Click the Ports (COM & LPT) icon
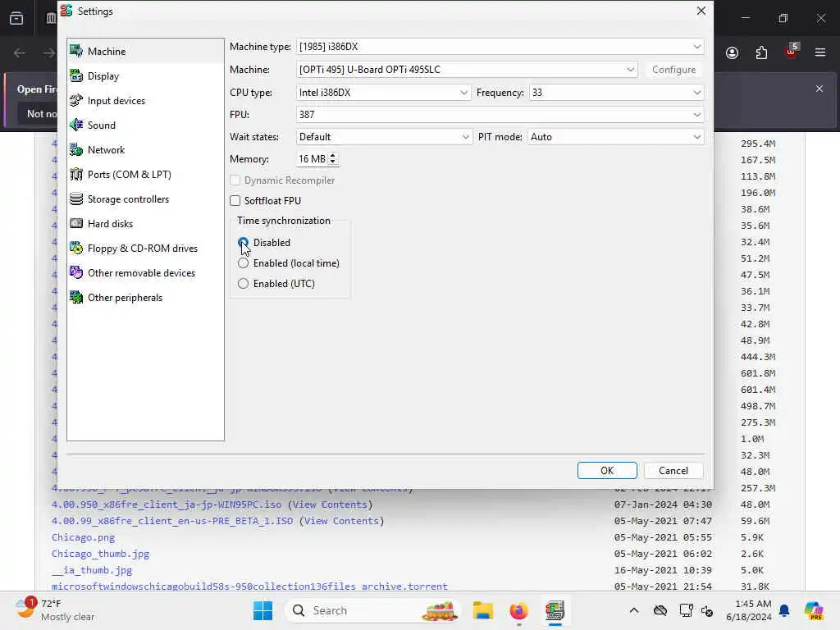Viewport: 840px width, 630px height. (x=76, y=175)
